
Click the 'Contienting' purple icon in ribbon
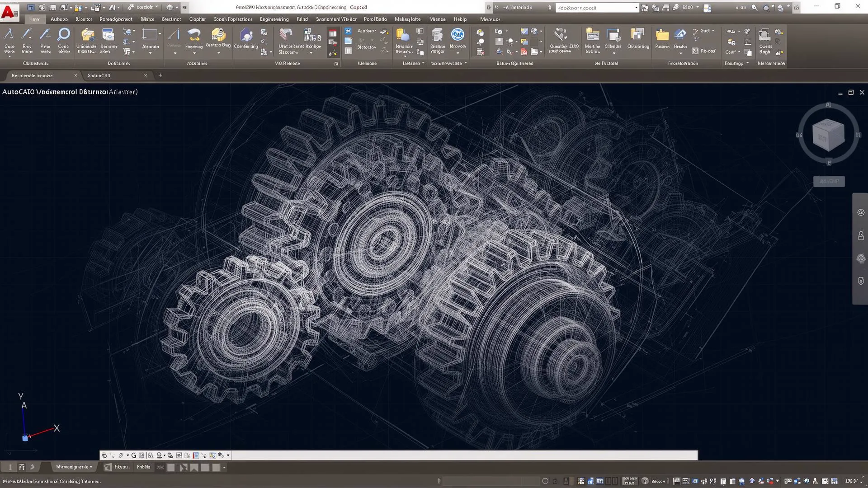(x=246, y=35)
